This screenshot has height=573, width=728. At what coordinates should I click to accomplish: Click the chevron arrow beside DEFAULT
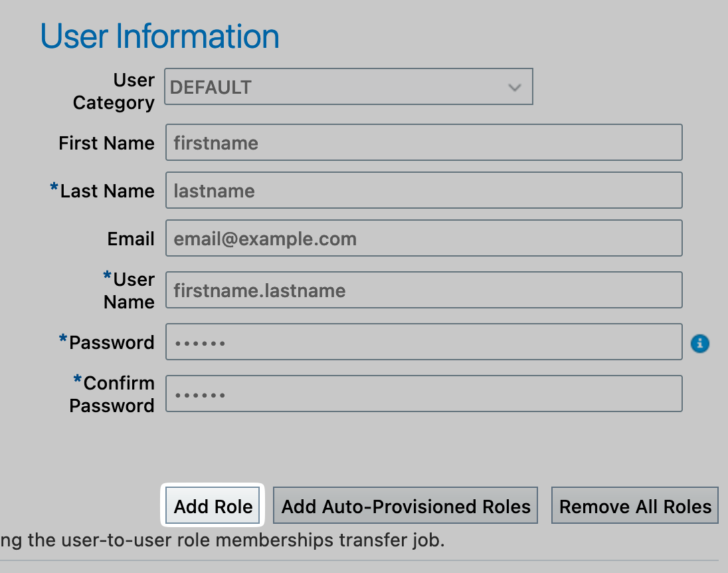tap(514, 87)
